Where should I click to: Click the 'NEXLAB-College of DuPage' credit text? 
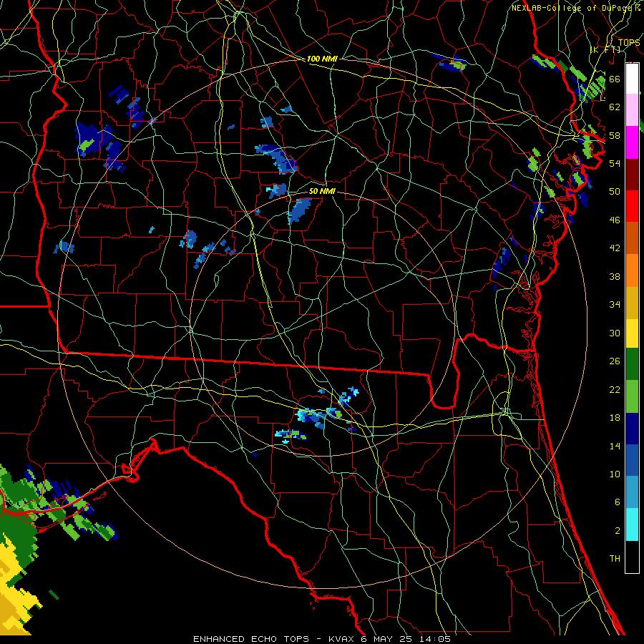tap(571, 8)
